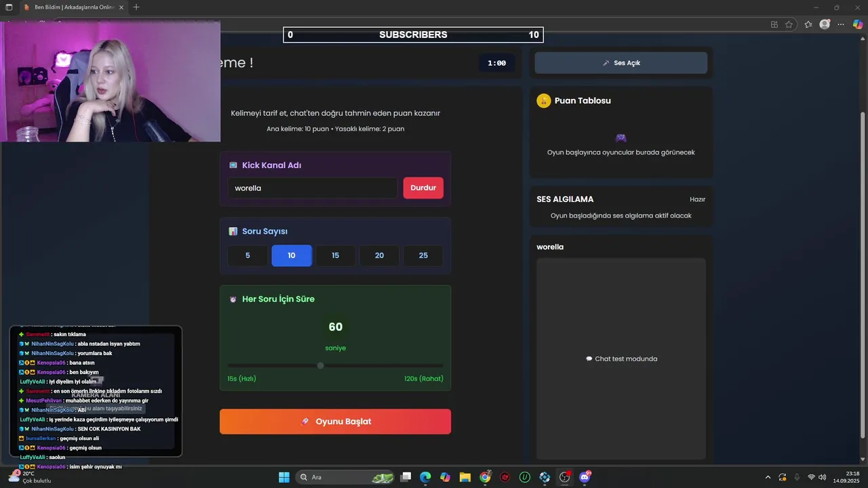
Task: Bookmark this page with star icon
Action: coord(789,24)
